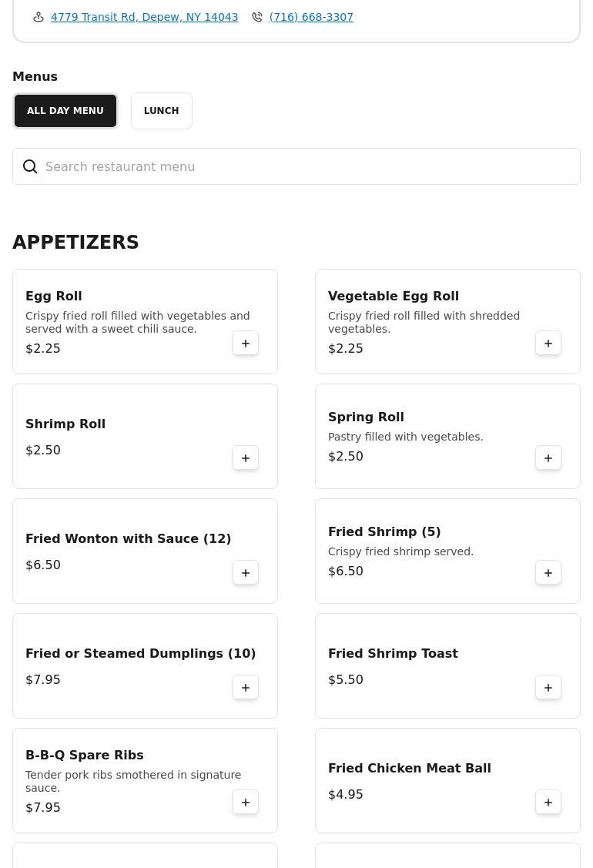Click plus icon on Fried Shrimp (5)
593x868 pixels.
(548, 573)
